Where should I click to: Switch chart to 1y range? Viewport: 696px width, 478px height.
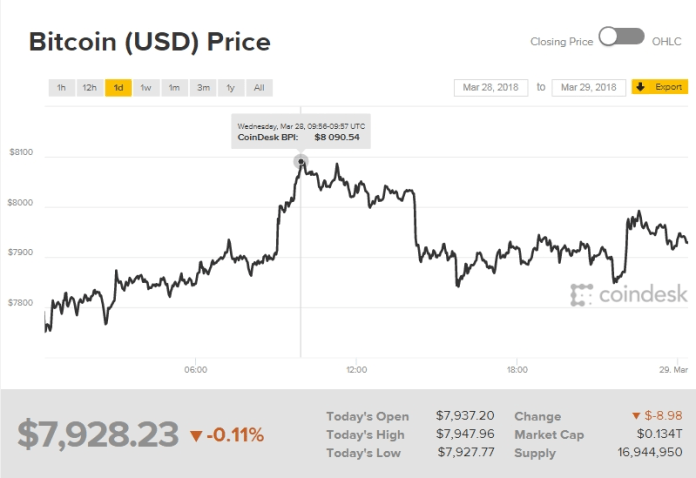click(231, 88)
